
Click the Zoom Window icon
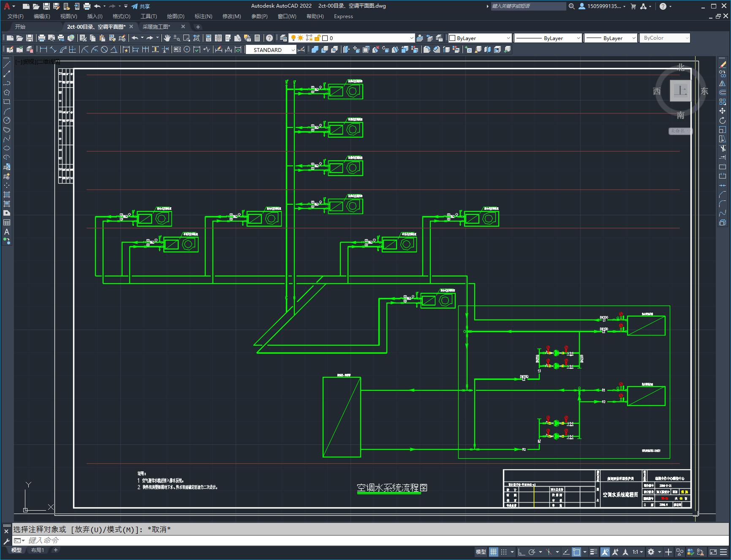187,38
